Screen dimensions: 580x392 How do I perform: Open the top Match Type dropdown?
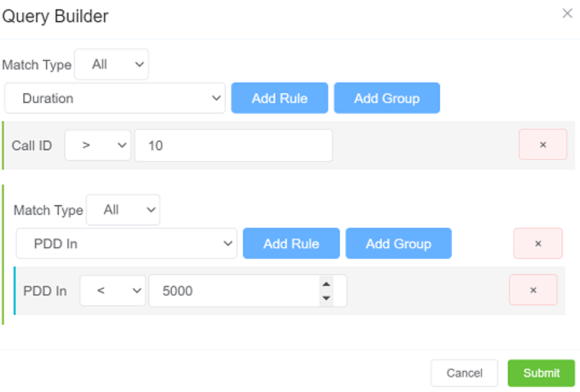tap(111, 65)
